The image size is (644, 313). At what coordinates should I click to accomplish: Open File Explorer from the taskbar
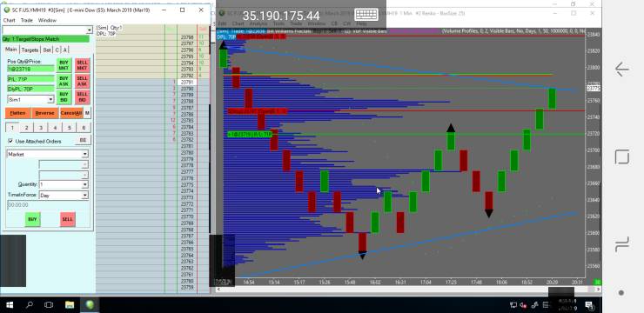tap(70, 305)
